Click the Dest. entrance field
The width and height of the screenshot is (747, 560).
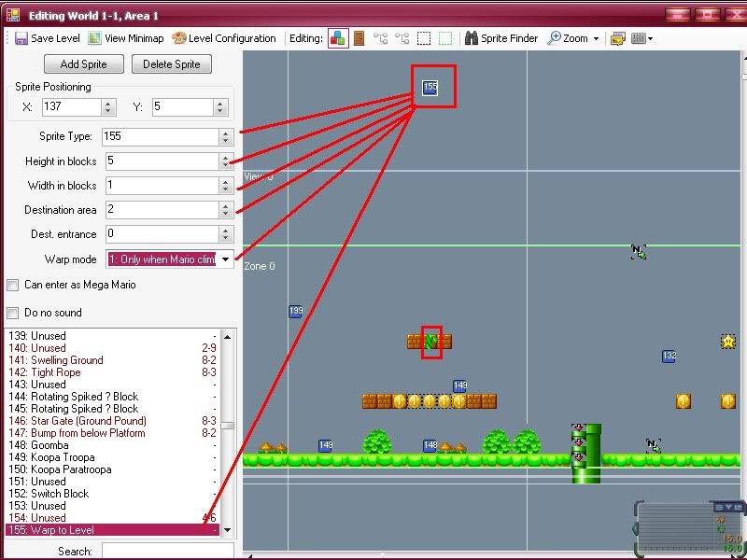162,234
